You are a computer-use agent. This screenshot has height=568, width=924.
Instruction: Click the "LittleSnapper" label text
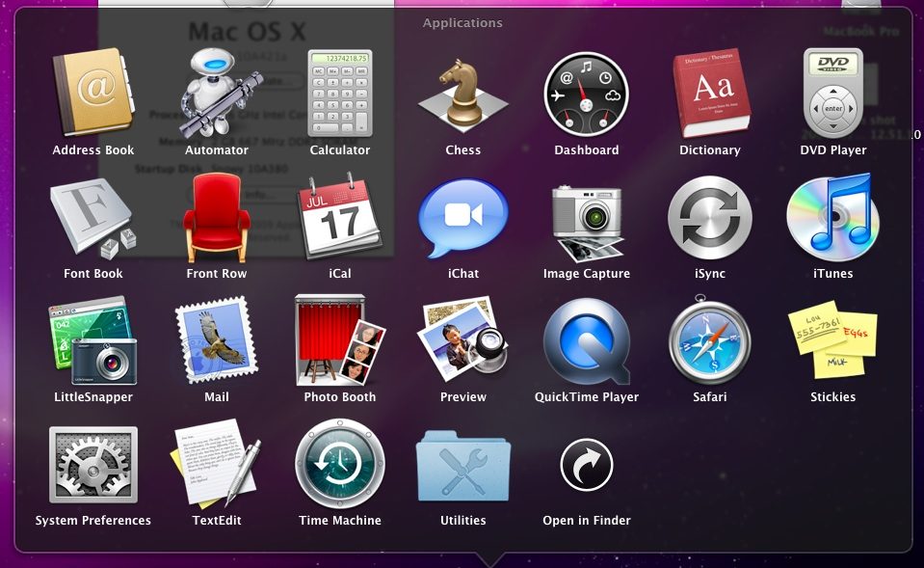[x=93, y=397]
